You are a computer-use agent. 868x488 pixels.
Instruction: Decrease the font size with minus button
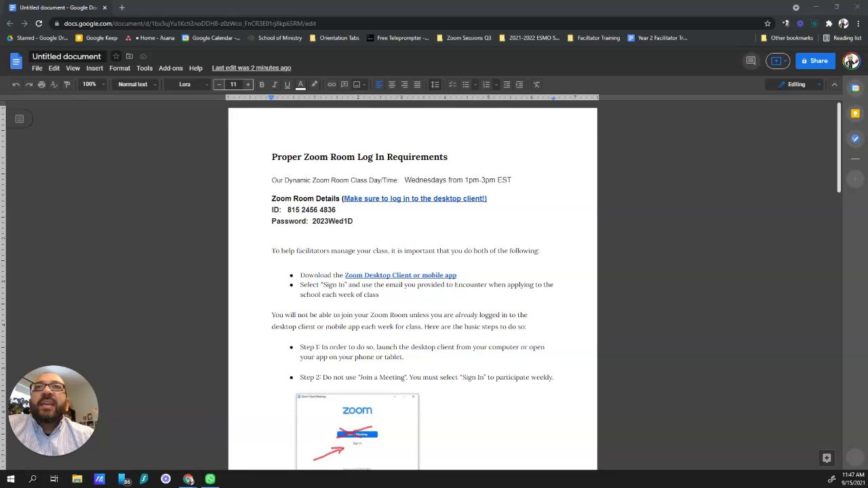click(219, 85)
